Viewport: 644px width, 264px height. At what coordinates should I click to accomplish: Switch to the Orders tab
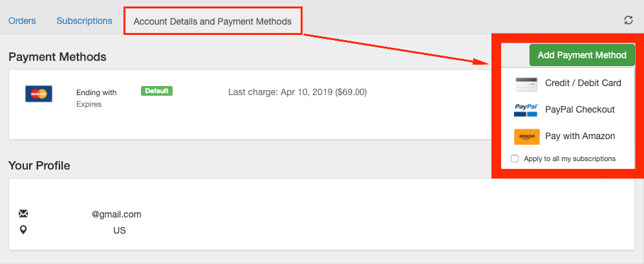click(x=22, y=21)
